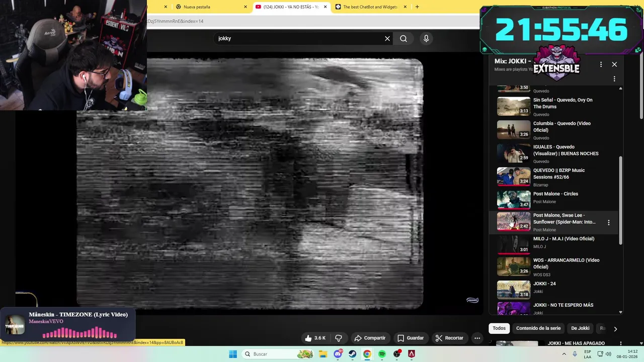Screen dimensions: 644x362
Task: Open JOKKI - NO TE ESPERO MÁS title
Action: coord(563,305)
